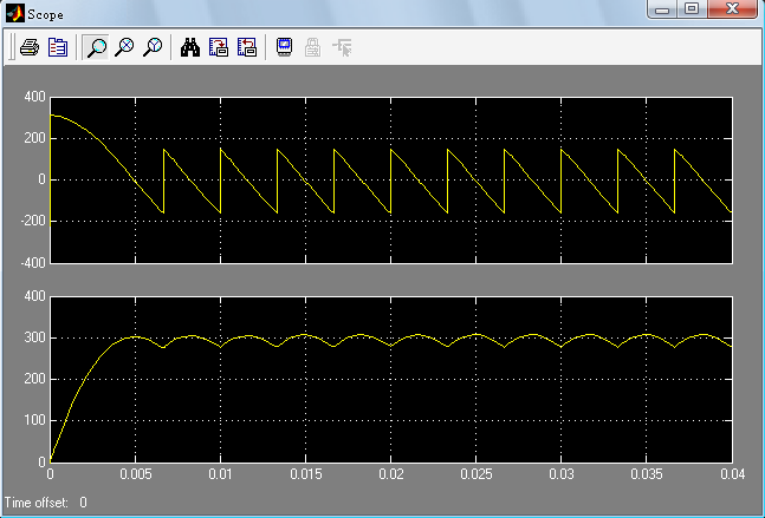Image resolution: width=765 pixels, height=518 pixels.
Task: Toggle the Floating scope icon
Action: 284,47
